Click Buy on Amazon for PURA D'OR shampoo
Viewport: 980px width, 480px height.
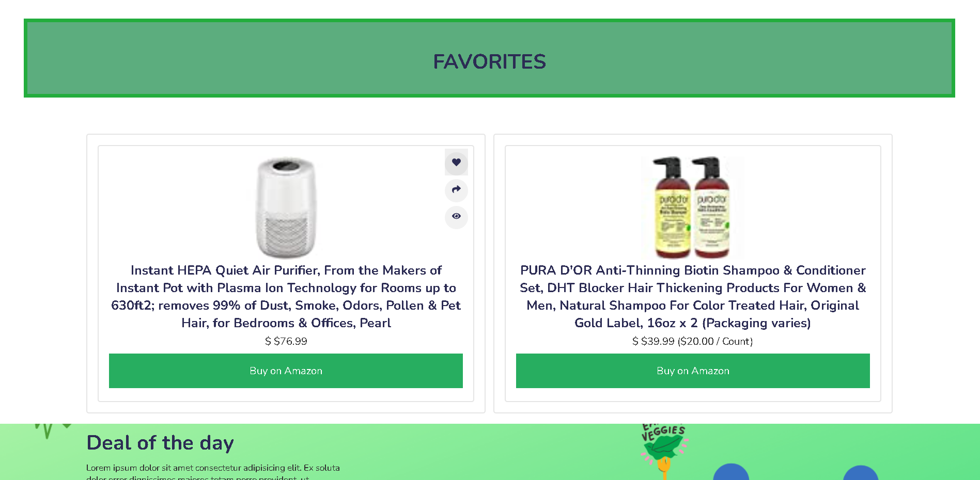point(693,371)
